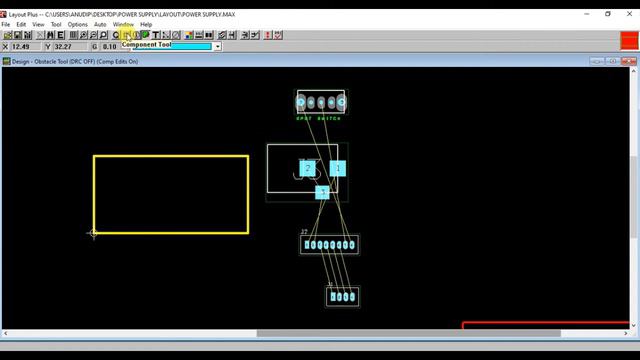
Task: Minimize the Layout Plus window
Action: coord(587,14)
